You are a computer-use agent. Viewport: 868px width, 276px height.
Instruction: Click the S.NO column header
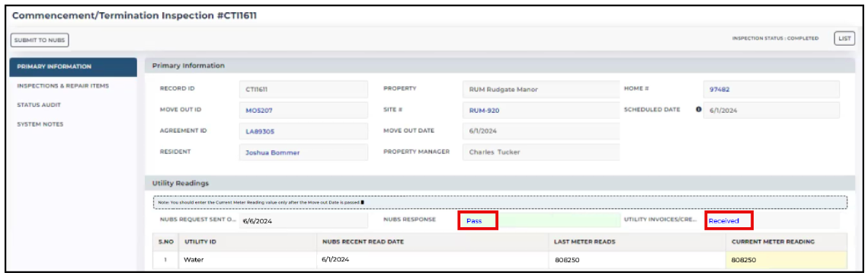click(x=165, y=242)
